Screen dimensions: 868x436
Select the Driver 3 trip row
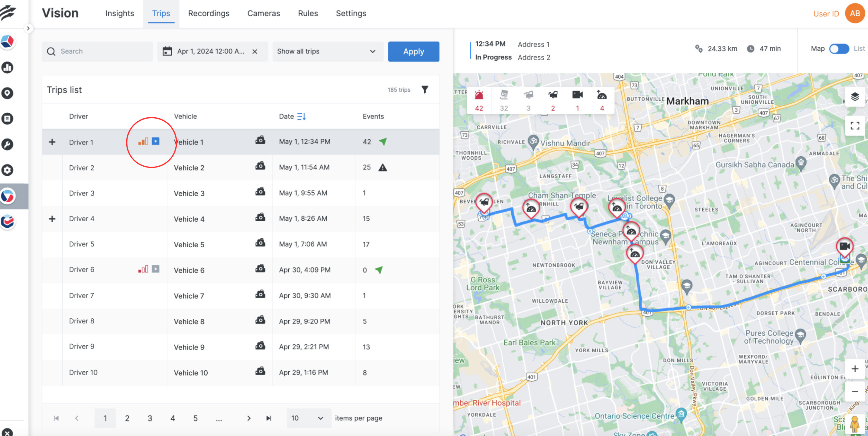pyautogui.click(x=241, y=193)
